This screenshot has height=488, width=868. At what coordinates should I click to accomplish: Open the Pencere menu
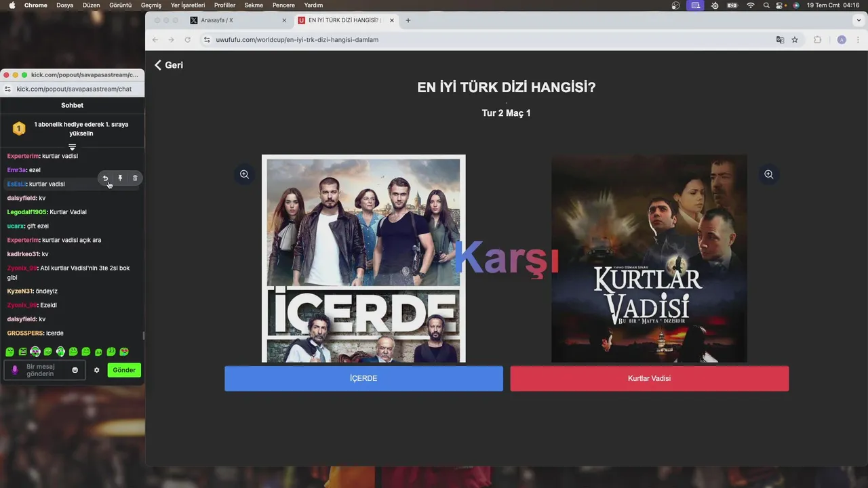point(283,5)
